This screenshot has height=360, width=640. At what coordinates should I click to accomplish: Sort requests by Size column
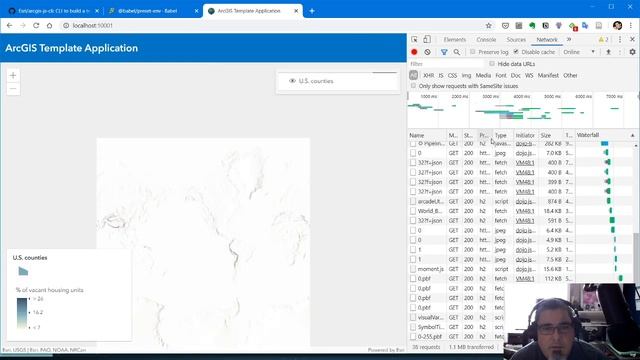tap(551, 135)
